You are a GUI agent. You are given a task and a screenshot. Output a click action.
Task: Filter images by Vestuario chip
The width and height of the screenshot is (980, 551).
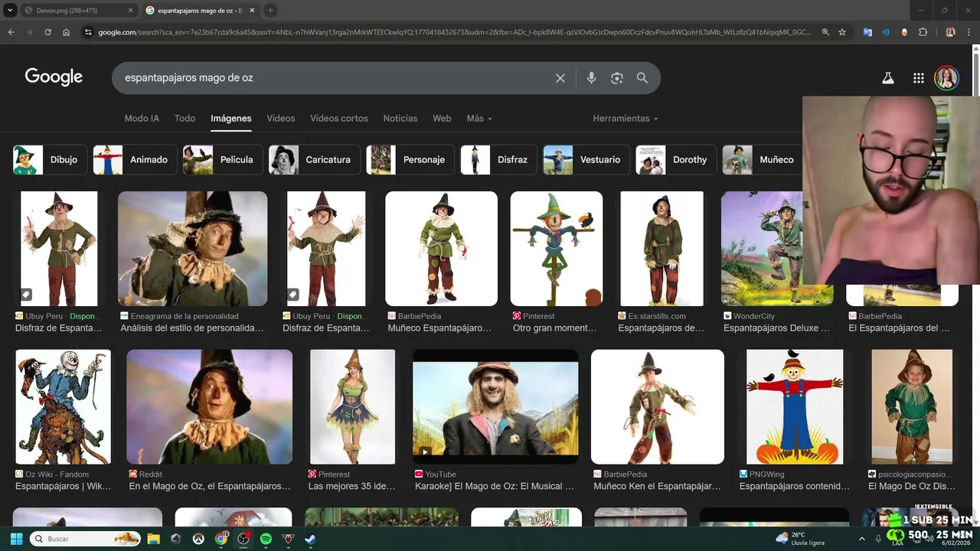586,160
